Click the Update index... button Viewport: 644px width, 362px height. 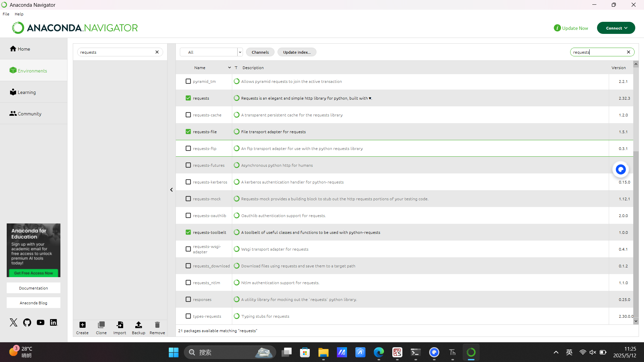tap(297, 52)
